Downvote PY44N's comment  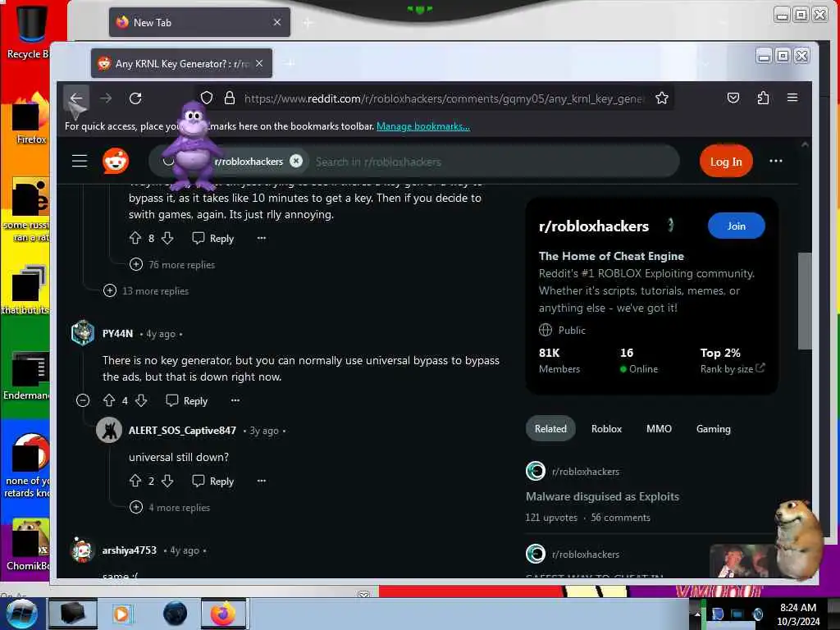[x=141, y=400]
